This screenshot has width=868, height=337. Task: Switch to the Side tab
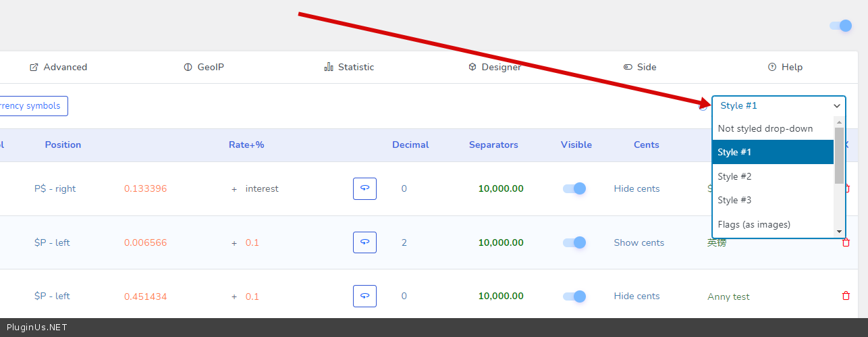640,67
